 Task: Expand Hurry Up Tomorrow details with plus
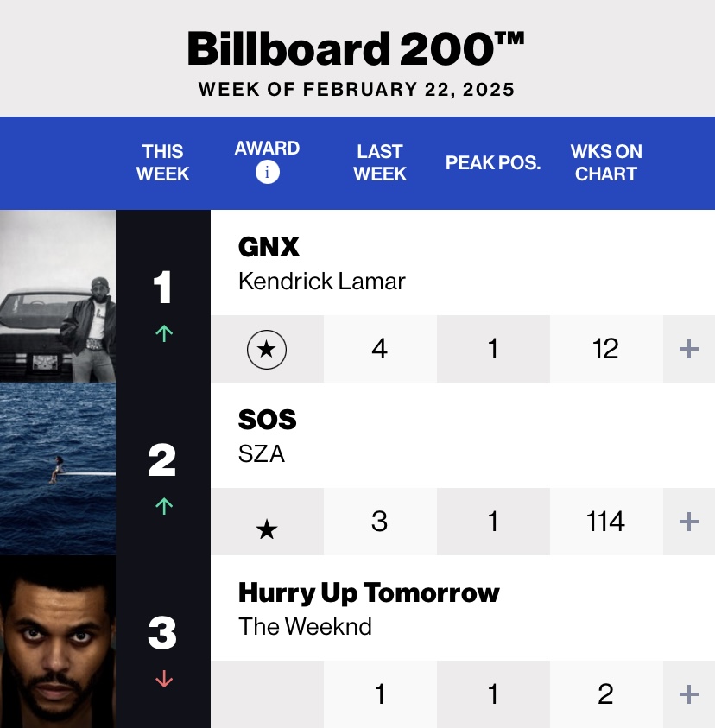tap(688, 694)
